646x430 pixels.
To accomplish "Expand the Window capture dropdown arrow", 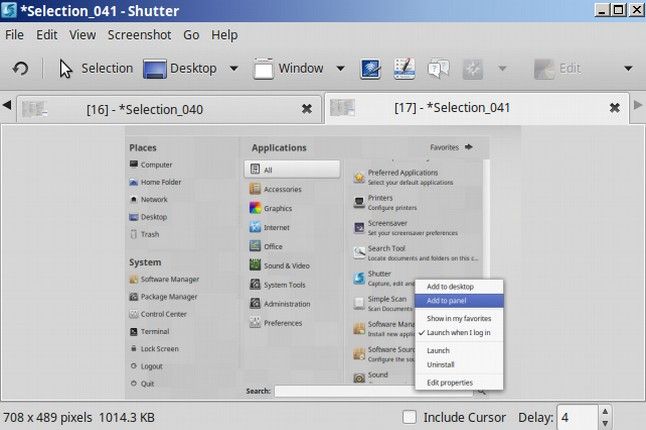I will coord(340,68).
